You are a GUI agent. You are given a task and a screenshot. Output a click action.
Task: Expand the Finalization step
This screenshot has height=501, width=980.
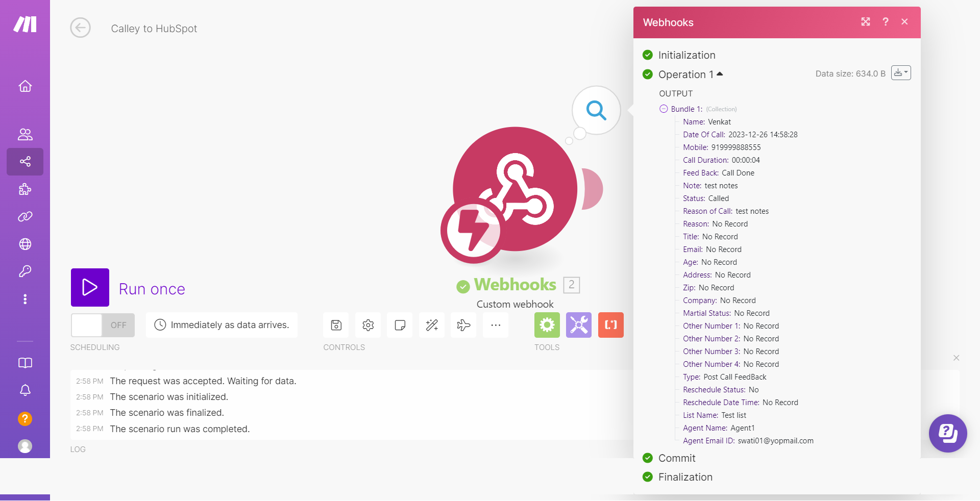[x=685, y=477]
